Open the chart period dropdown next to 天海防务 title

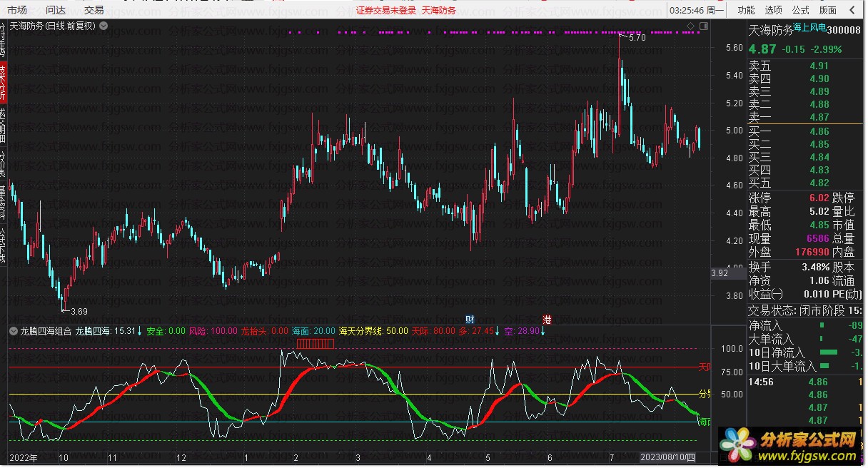click(104, 26)
